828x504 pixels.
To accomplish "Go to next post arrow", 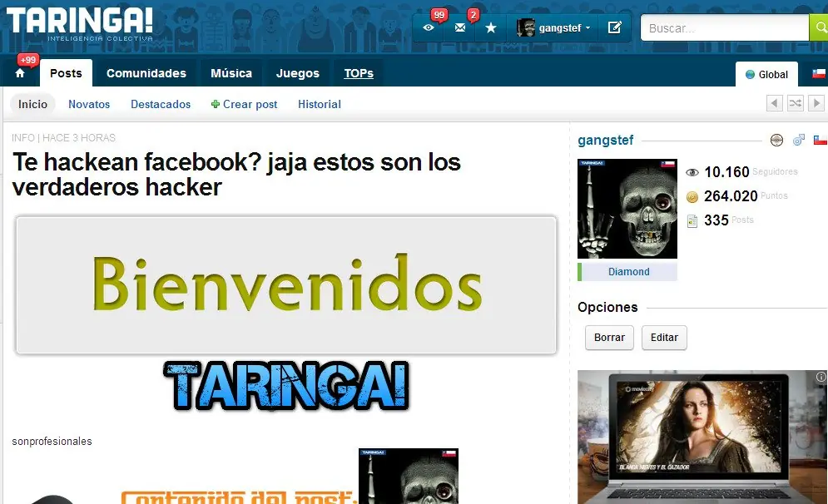I will pos(816,103).
